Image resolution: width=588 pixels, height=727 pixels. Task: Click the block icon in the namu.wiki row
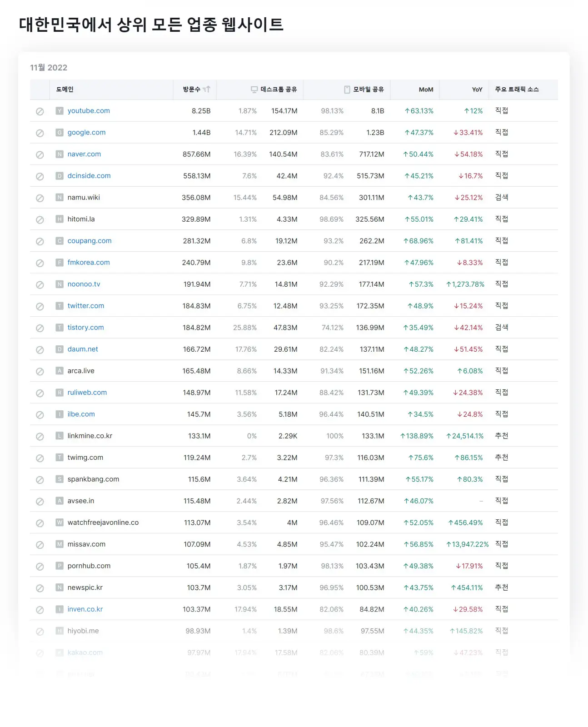pos(40,198)
